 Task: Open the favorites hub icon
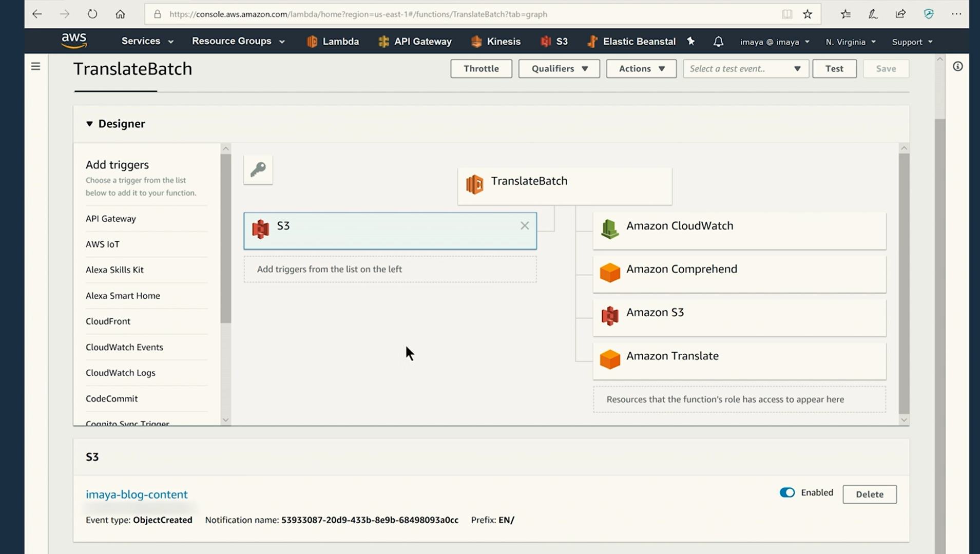pyautogui.click(x=846, y=14)
